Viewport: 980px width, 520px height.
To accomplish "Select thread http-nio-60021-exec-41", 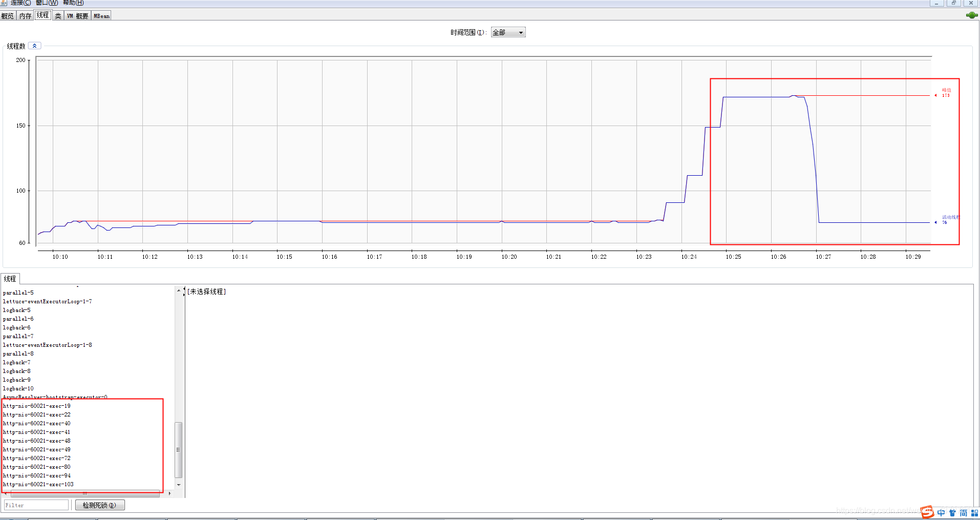I will click(37, 432).
